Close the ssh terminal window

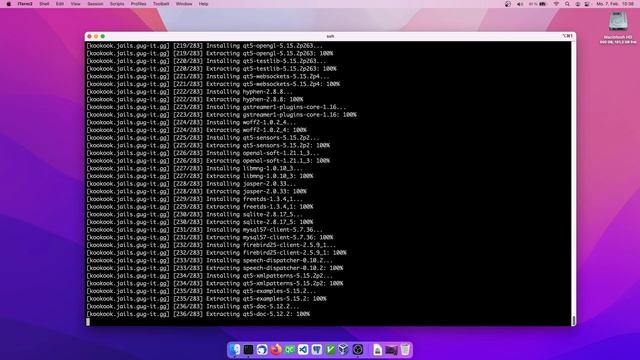point(89,36)
